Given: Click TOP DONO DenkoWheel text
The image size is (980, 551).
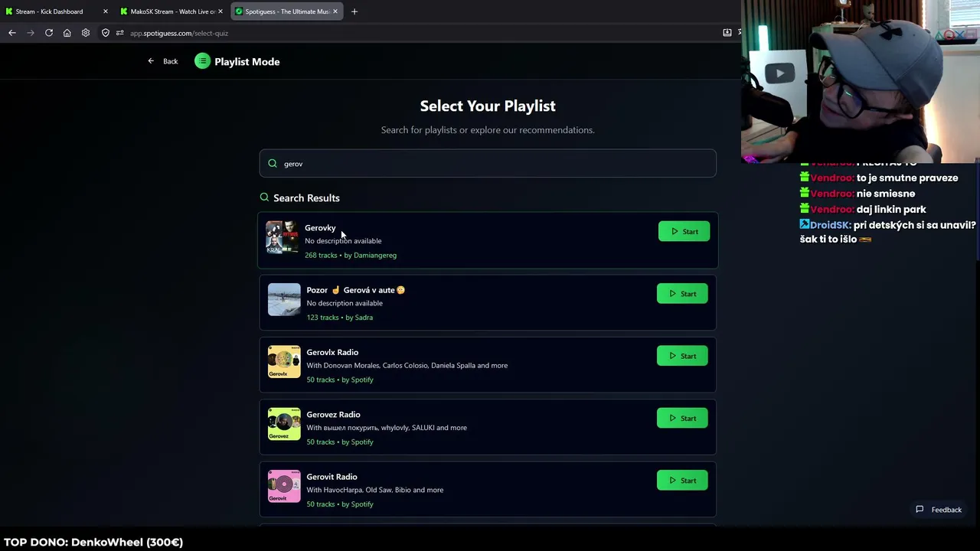Looking at the screenshot, I should (x=93, y=542).
